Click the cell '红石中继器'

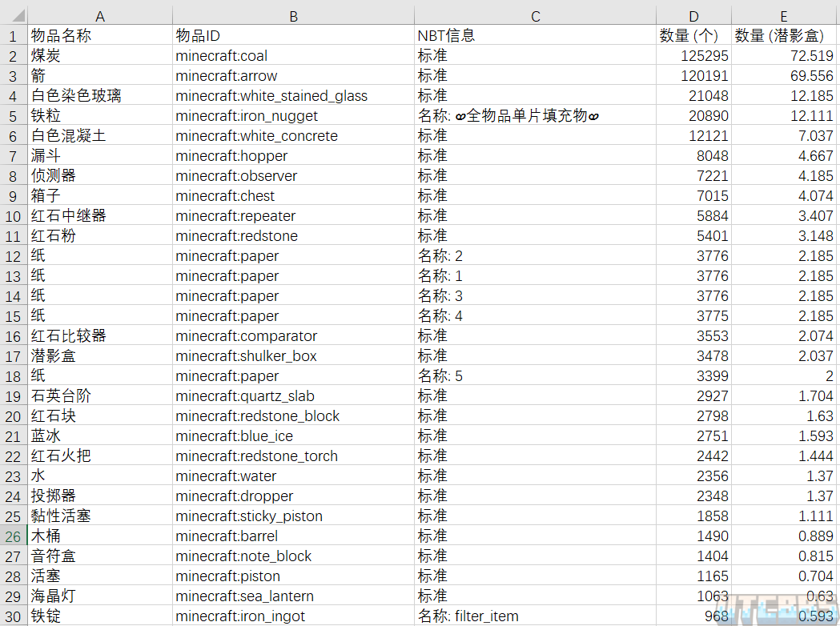click(x=99, y=215)
